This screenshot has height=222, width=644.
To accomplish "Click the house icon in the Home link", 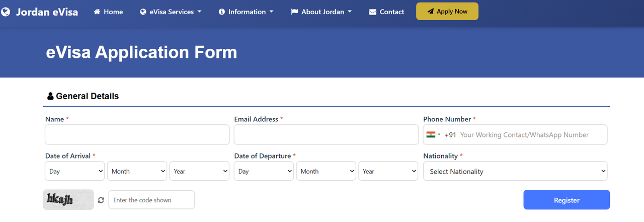I will (97, 12).
